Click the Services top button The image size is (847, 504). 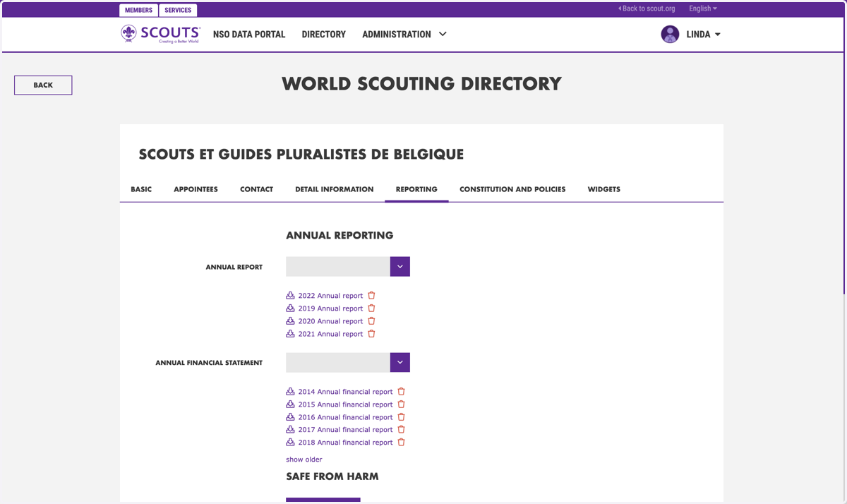tap(178, 10)
